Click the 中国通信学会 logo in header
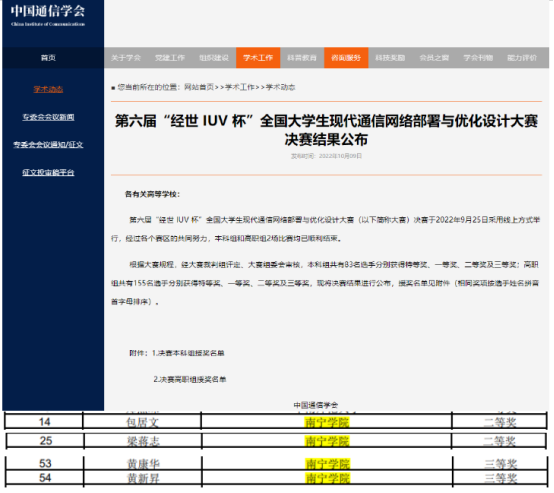Screen dimensions: 554x493 [48, 15]
